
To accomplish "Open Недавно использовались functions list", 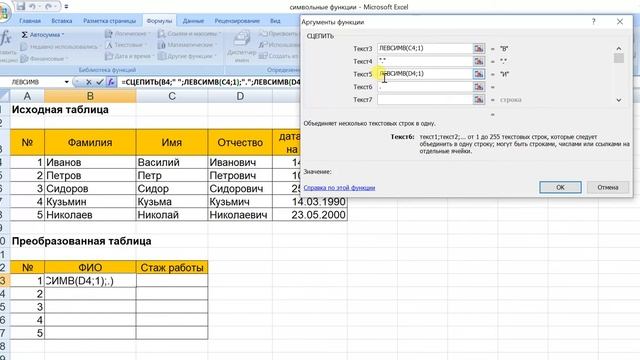I will pyautogui.click(x=60, y=47).
